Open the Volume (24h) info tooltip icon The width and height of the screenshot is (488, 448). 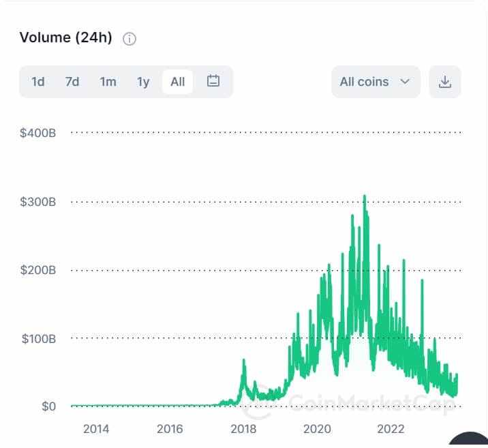(x=129, y=40)
